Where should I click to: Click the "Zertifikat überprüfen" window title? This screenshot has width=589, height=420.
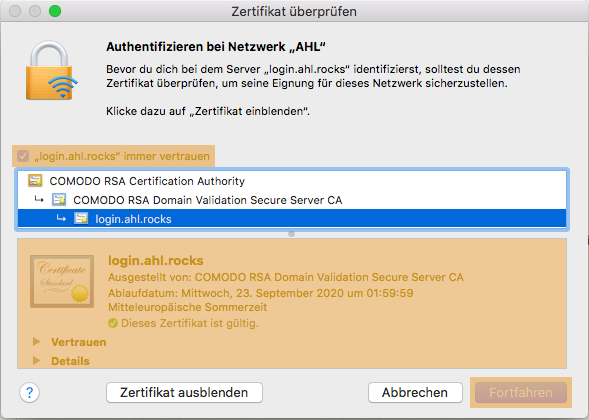coord(294,11)
